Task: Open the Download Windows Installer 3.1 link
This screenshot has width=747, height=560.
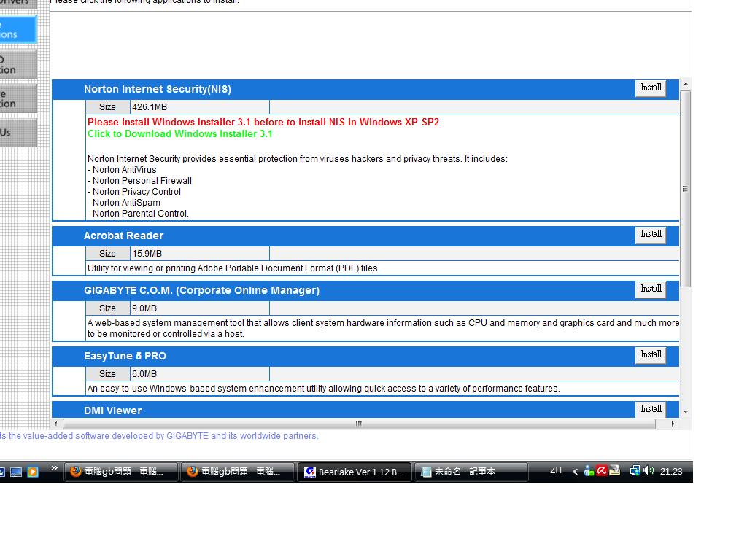Action: [180, 134]
